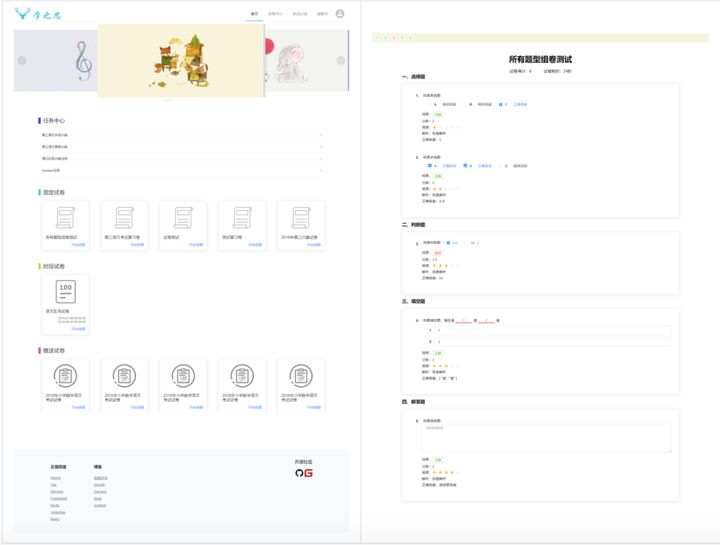Click the center fox illustration banner

pos(181,61)
